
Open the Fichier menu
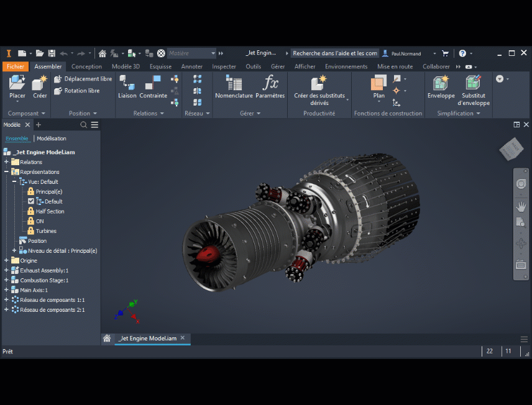pos(16,66)
